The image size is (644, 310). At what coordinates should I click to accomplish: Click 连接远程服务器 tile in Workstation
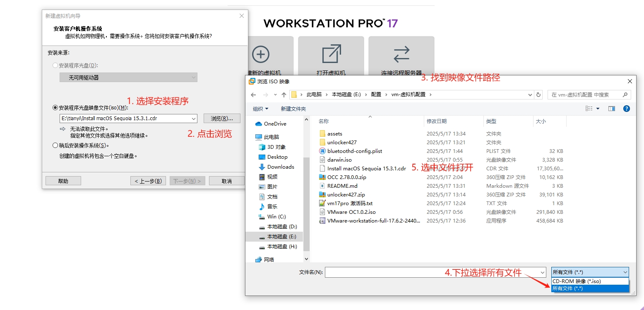(x=401, y=57)
